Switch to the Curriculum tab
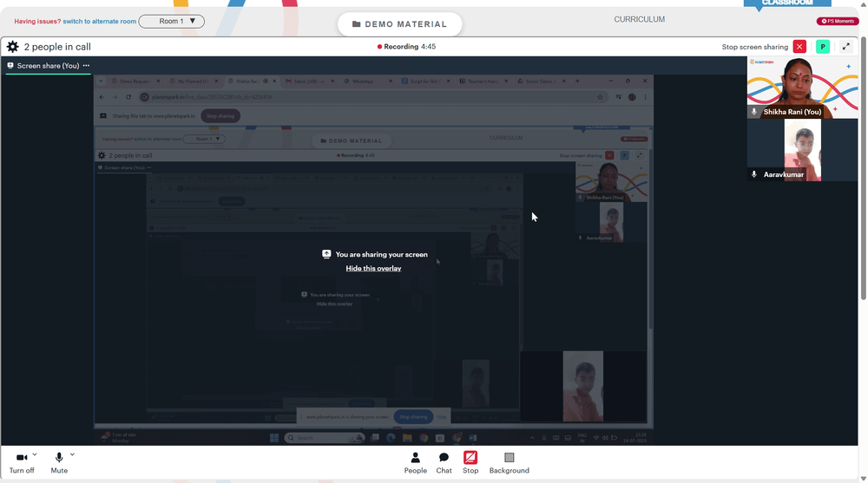868x483 pixels. 640,19
